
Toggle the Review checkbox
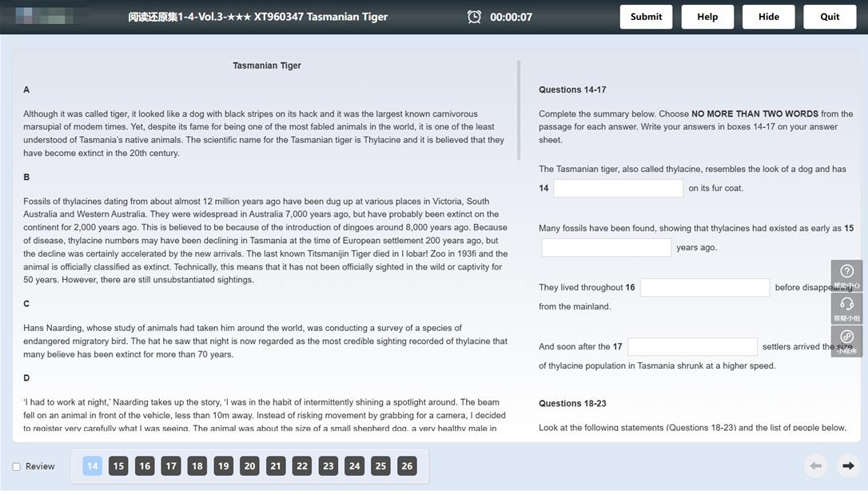[17, 467]
